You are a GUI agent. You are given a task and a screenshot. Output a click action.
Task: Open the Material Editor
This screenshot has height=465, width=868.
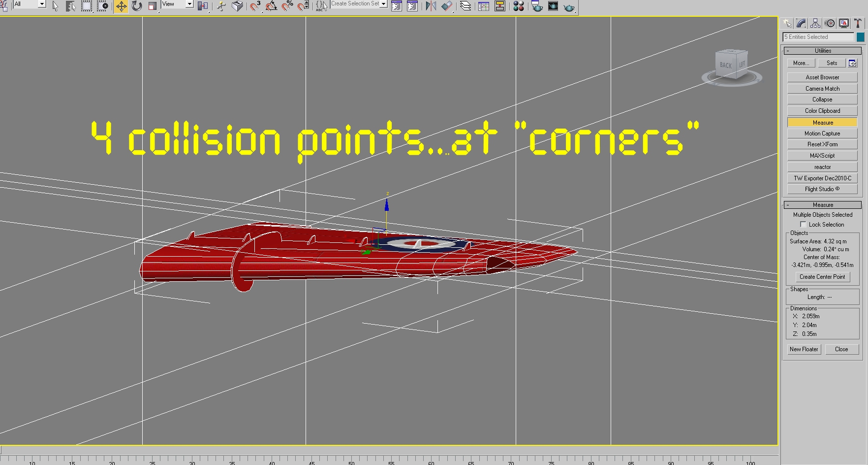pos(519,6)
